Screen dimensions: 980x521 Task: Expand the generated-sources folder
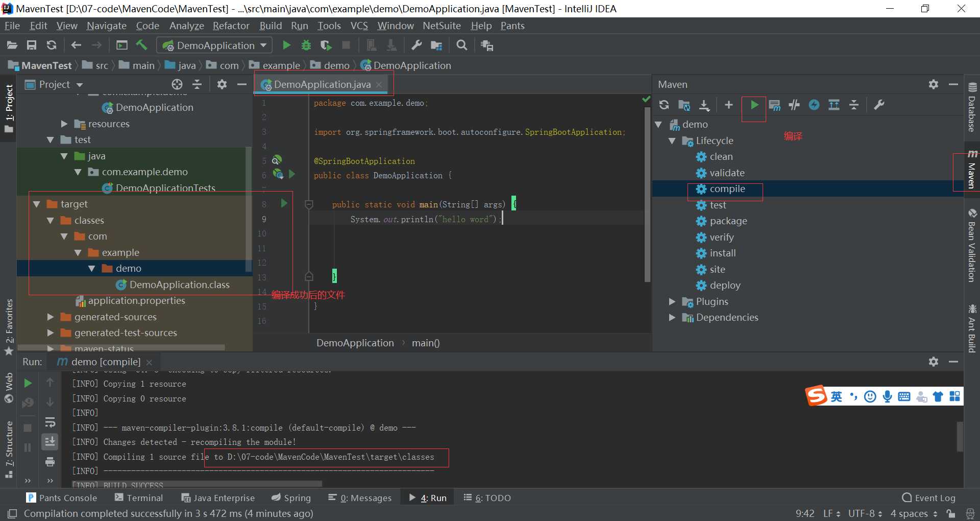pos(50,317)
